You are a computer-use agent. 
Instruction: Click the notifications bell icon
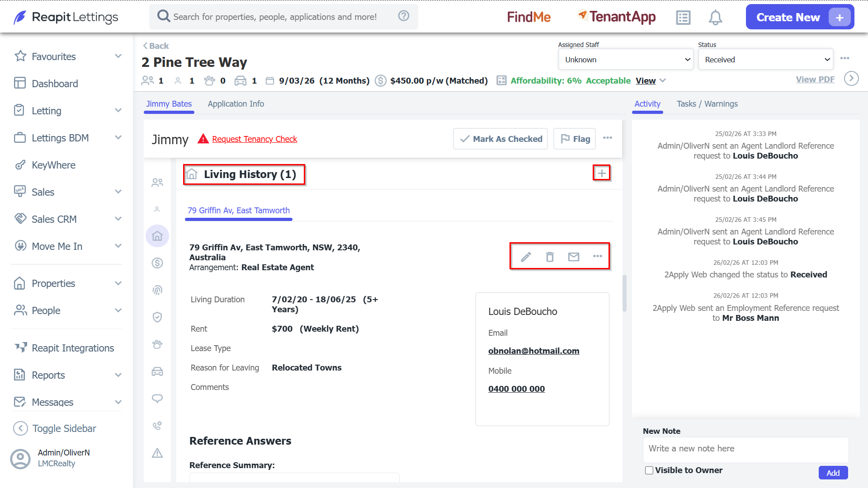pos(715,18)
